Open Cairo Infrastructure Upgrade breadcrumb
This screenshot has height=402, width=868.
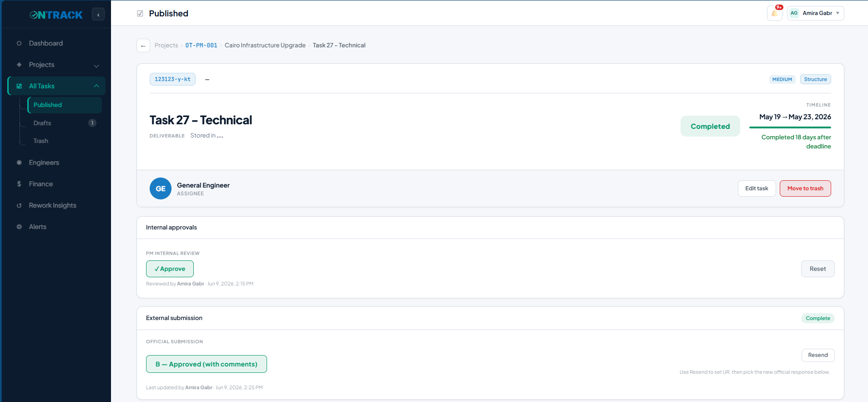click(x=265, y=46)
